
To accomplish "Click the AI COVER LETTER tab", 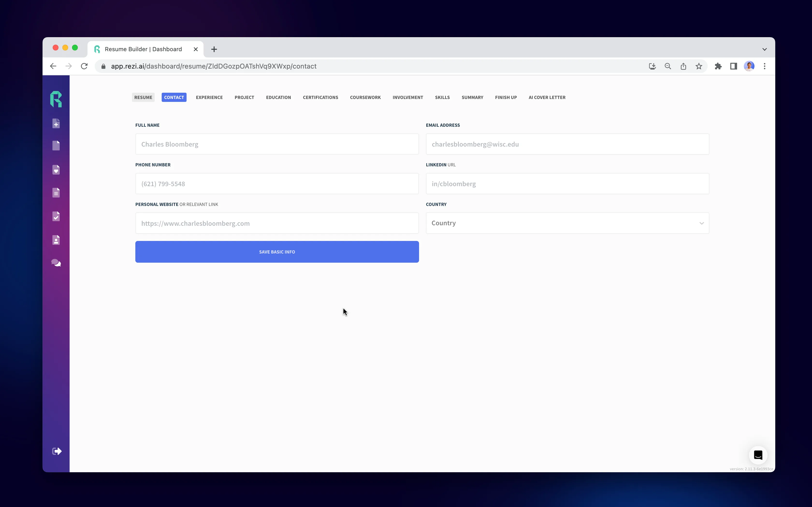I will 547,98.
